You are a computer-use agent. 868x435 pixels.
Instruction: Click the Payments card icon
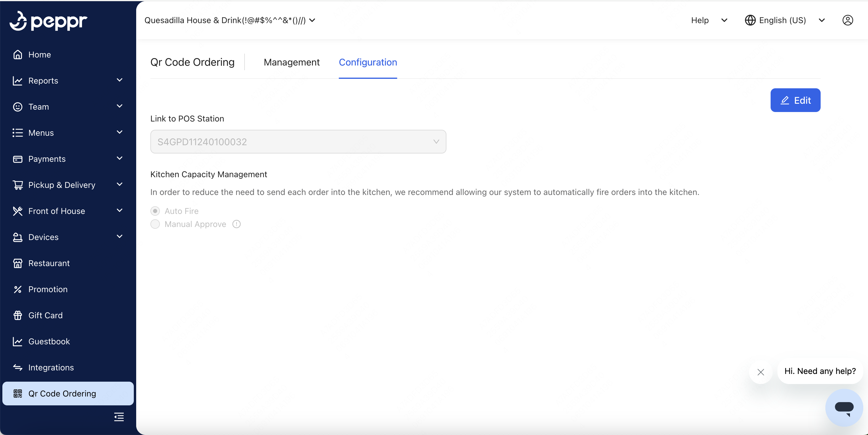(x=17, y=159)
